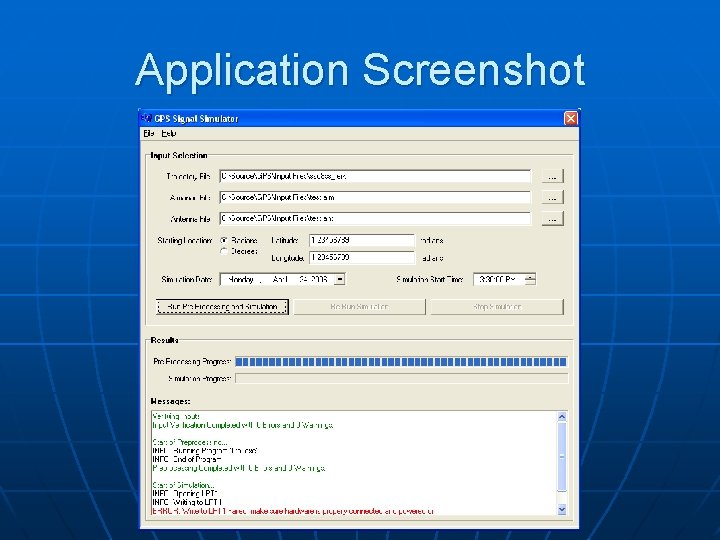720x540 pixels.
Task: Browse for a Trajectory File
Action: coord(552,176)
